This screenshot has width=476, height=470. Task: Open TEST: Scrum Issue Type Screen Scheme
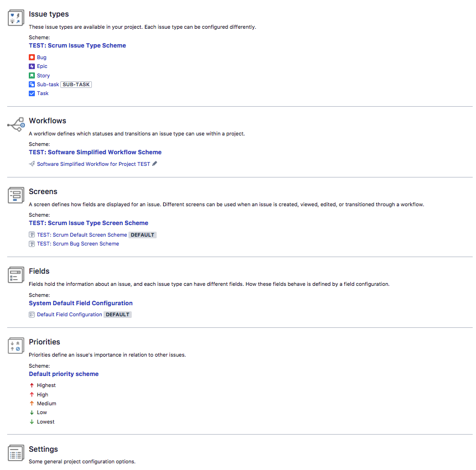pos(89,223)
